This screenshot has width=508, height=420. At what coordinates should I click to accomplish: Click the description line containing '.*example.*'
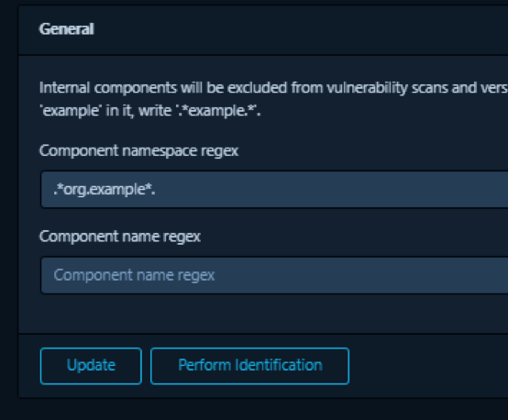pos(150,111)
